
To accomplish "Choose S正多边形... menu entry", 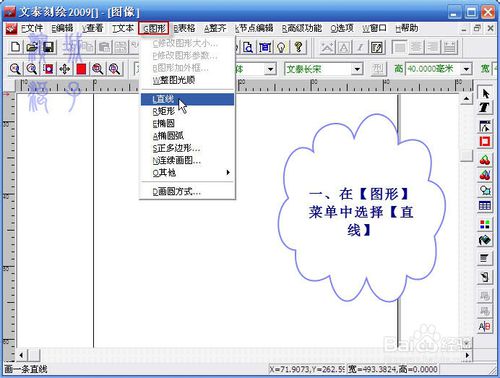I will pos(187,148).
